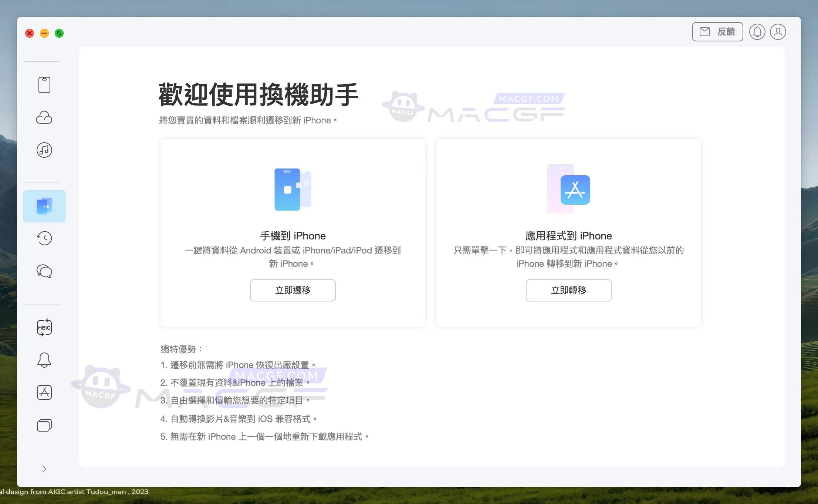Screen dimensions: 818x504
Task: Open the device manager in the sidebar
Action: click(44, 84)
